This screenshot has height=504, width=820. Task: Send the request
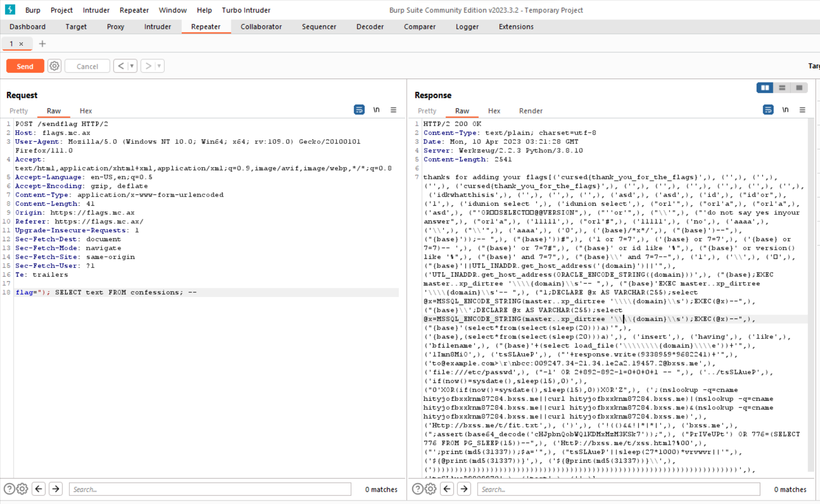tap(25, 66)
